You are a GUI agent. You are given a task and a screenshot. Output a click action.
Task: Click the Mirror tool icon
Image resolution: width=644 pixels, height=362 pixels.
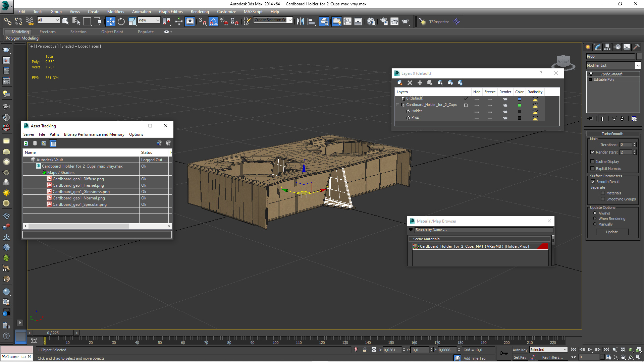click(x=300, y=21)
